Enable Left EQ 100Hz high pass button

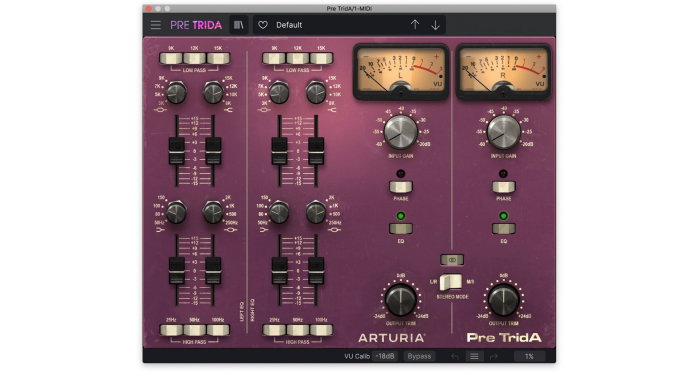[218, 330]
